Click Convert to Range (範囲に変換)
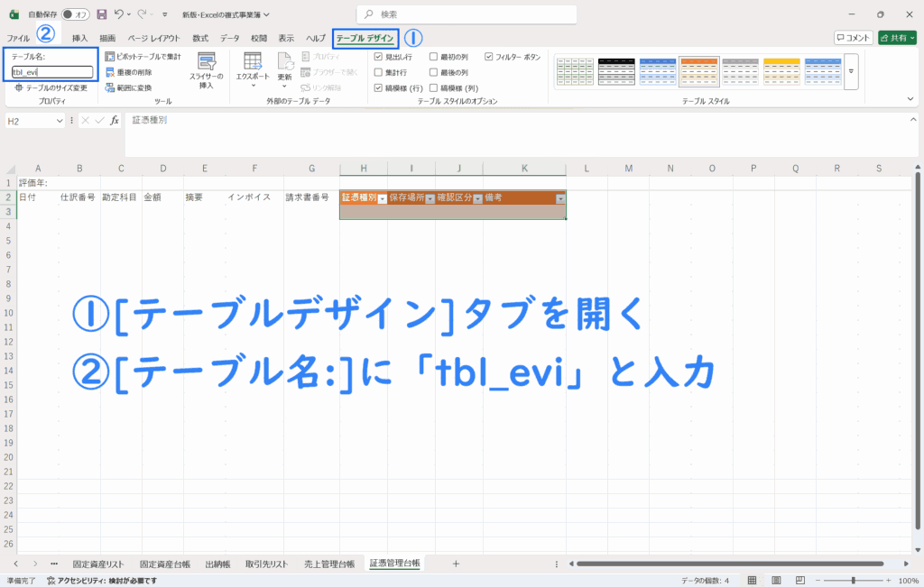The height and width of the screenshot is (587, 924). click(128, 87)
